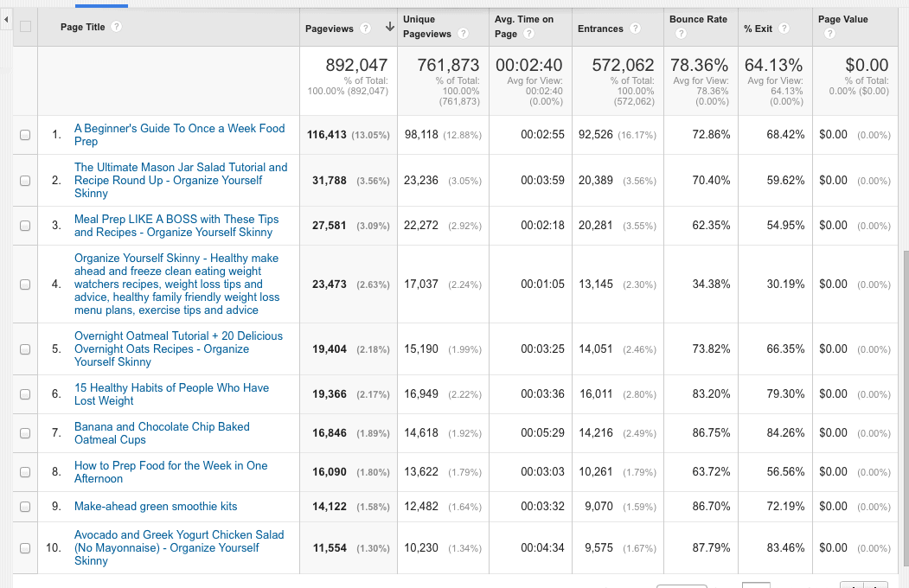Click the overall exit rate 64.13%
This screenshot has width=909, height=588.
click(x=774, y=65)
